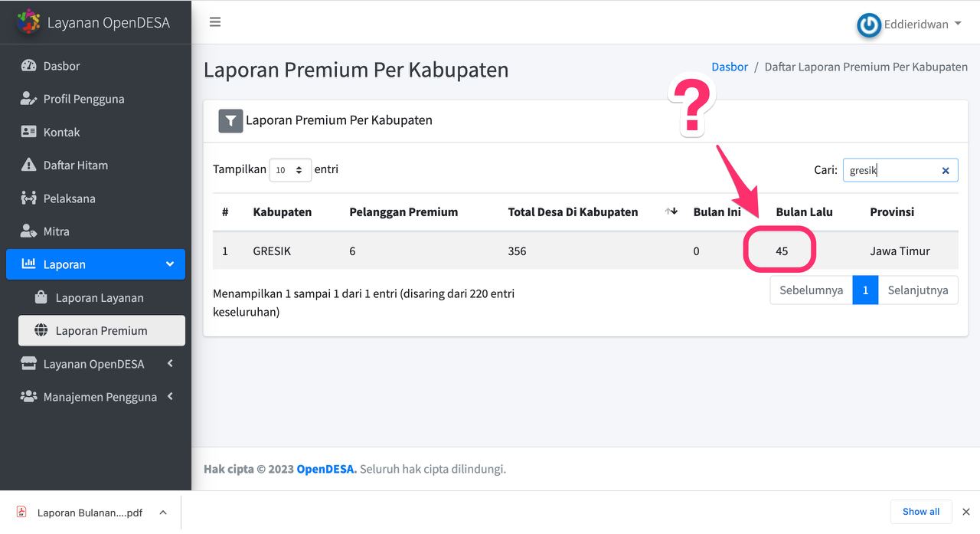Screen dimensions: 980x534
Task: Open the OpenDESA link in the footer
Action: [x=325, y=468]
